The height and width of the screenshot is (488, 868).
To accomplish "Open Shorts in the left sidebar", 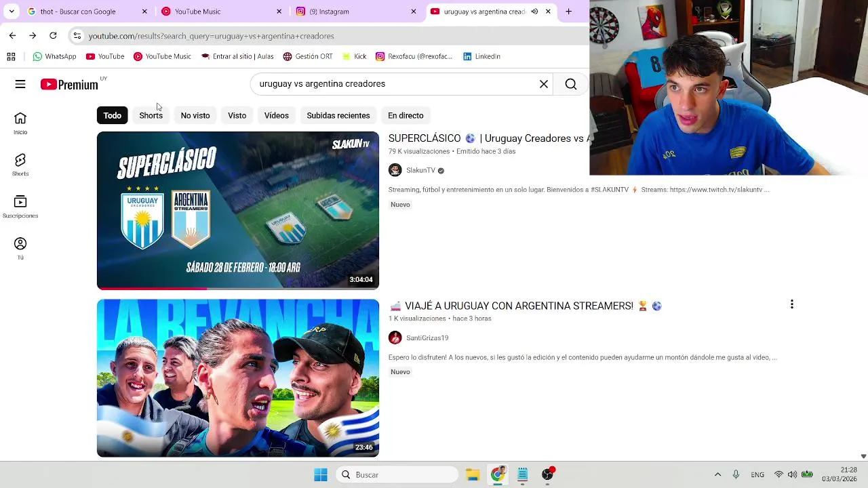I will coord(20,165).
